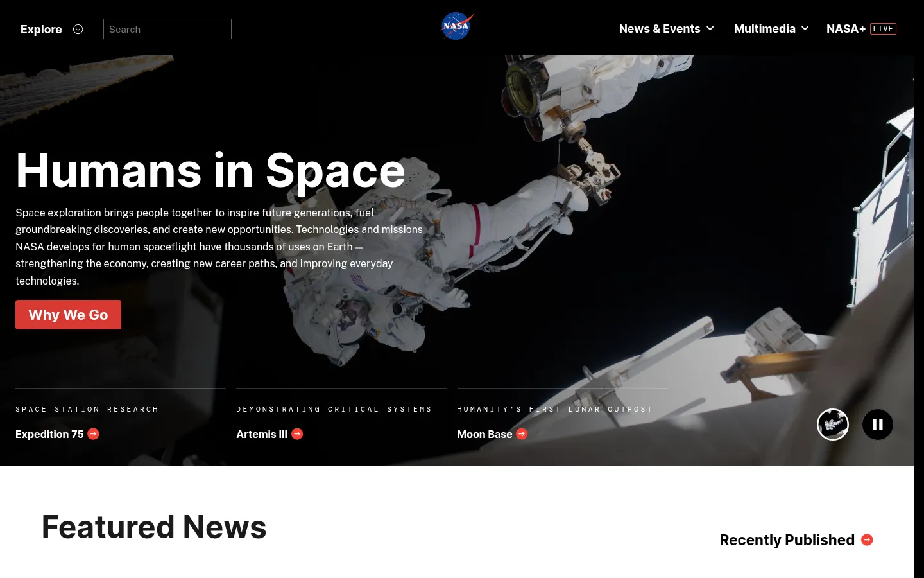This screenshot has width=924, height=578.
Task: Click into the Search field
Action: 167,29
